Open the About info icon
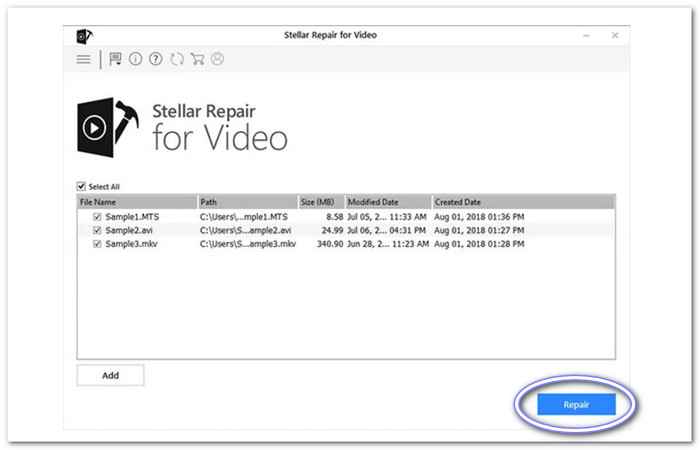The width and height of the screenshot is (700, 450). 136,59
